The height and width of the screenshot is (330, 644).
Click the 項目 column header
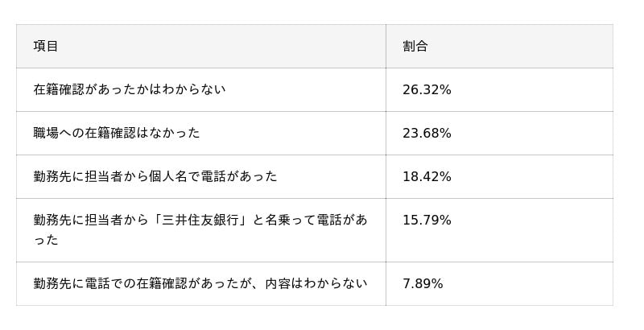click(x=46, y=47)
